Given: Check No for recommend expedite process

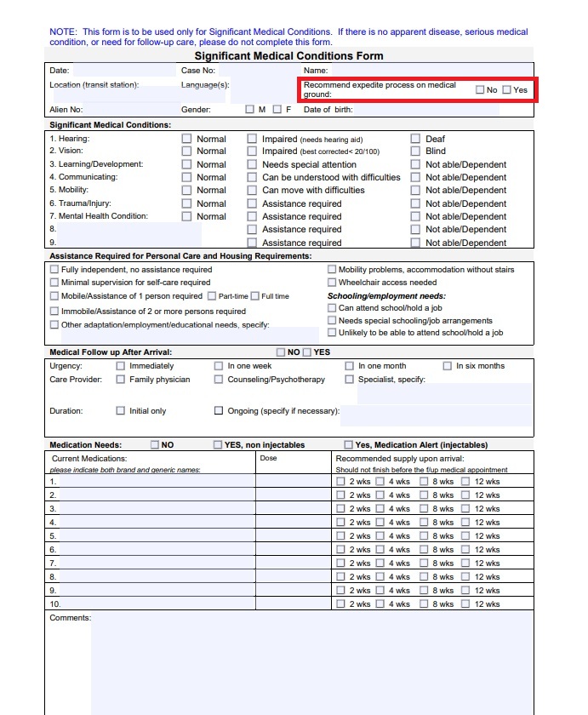Looking at the screenshot, I should coord(481,90).
